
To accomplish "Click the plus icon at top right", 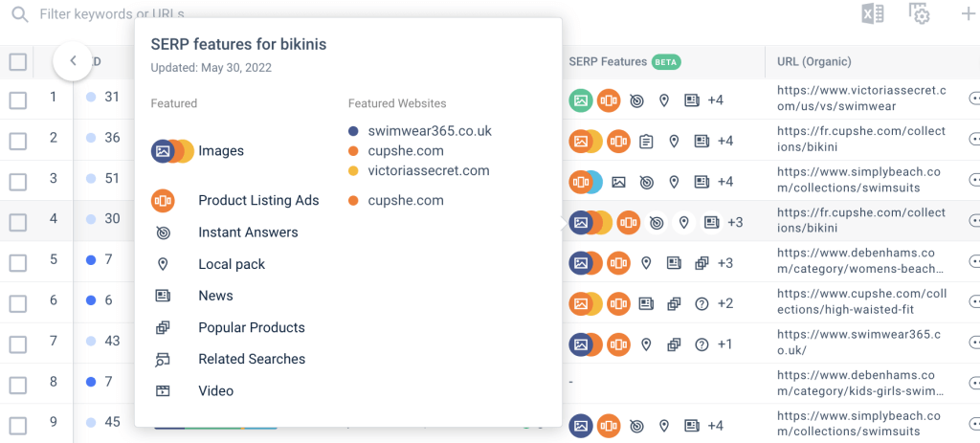I will click(x=967, y=13).
